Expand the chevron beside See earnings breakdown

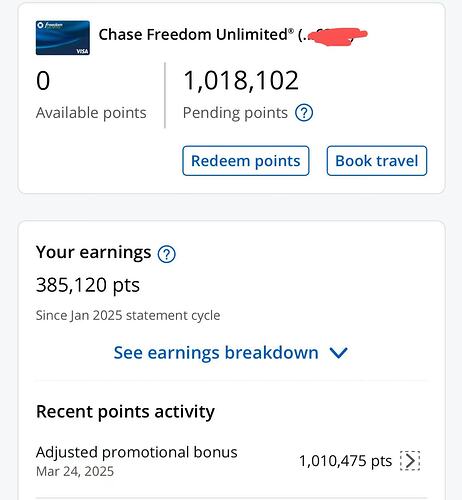coord(339,353)
